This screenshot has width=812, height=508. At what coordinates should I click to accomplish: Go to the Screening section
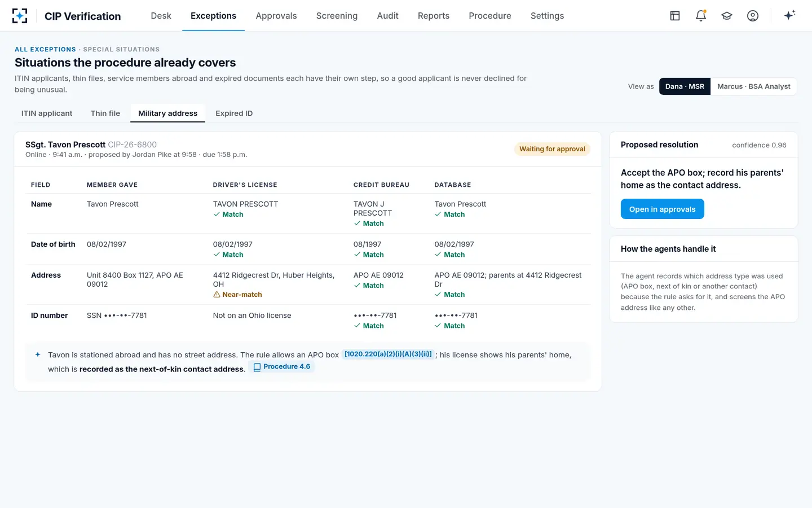[337, 16]
